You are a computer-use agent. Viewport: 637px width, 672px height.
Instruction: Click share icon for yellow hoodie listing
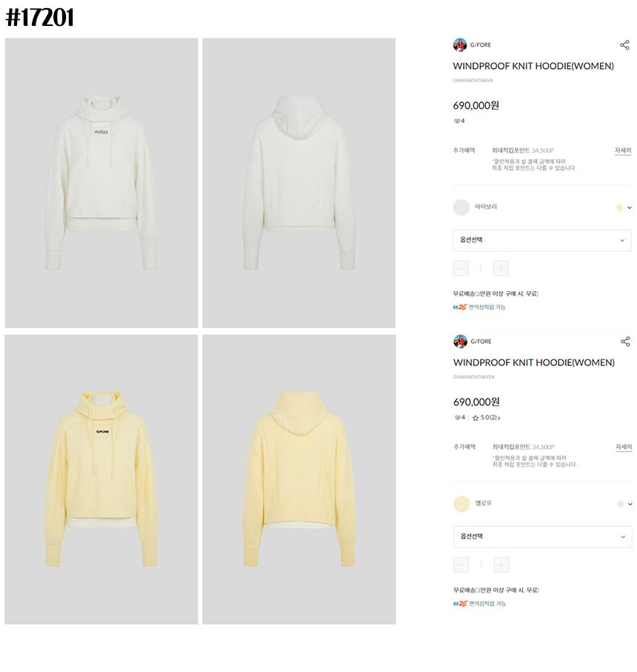point(625,342)
